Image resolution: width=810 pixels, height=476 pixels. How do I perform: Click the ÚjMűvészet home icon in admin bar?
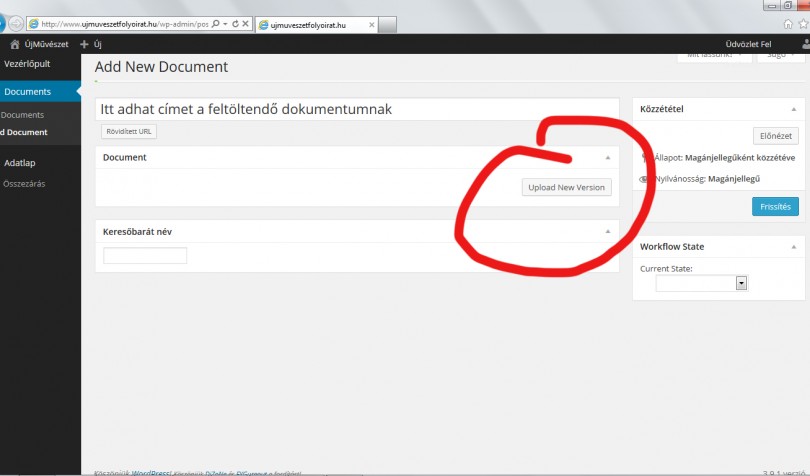click(14, 44)
